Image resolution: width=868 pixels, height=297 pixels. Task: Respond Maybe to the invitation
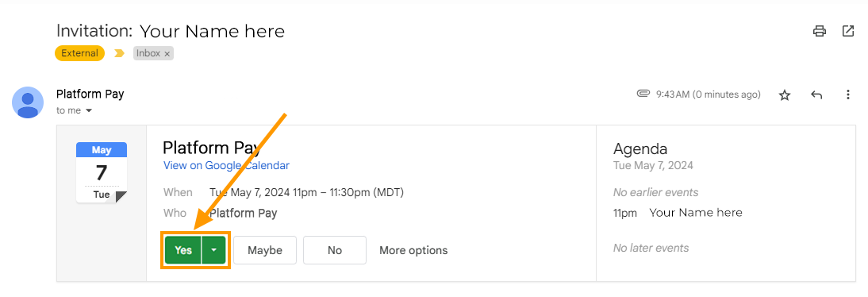pyautogui.click(x=265, y=250)
